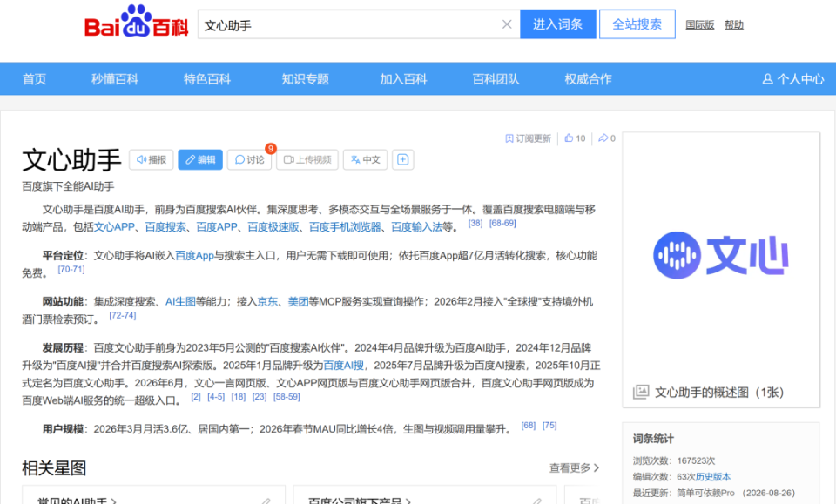Share the entry with the share icon

click(x=606, y=138)
